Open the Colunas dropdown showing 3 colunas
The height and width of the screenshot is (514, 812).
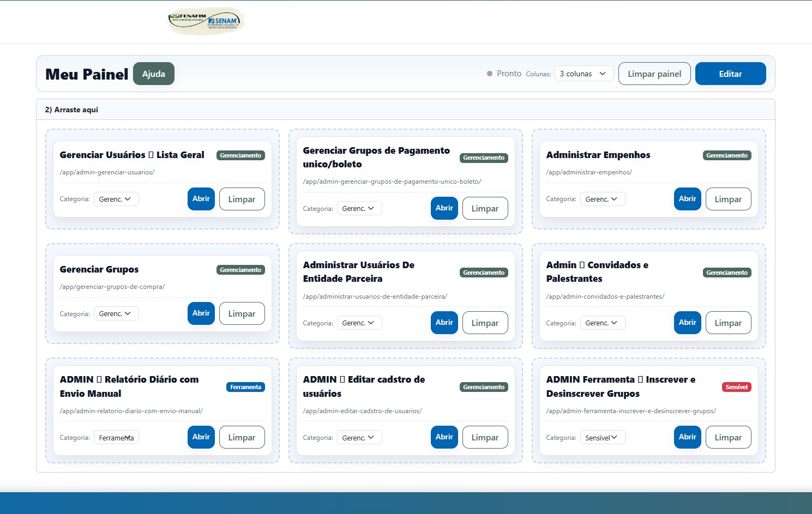583,73
